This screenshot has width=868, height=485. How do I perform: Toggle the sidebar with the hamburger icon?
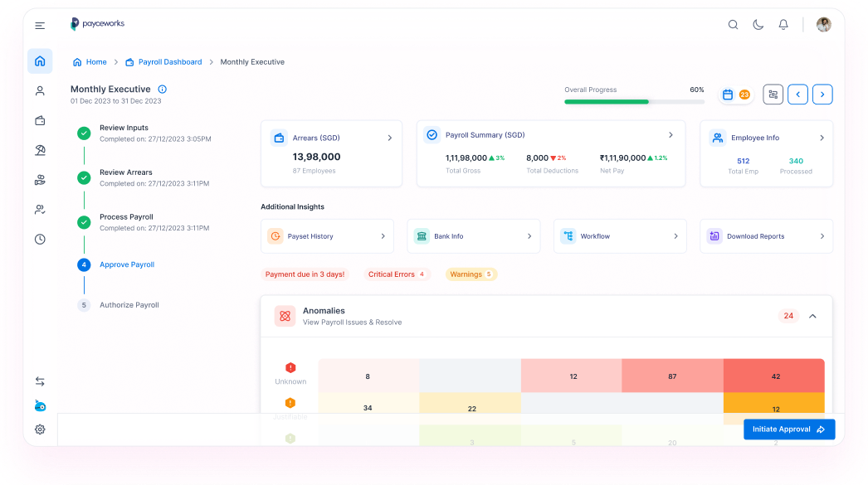point(39,25)
